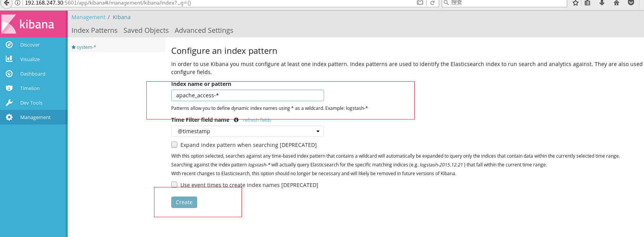Switch to the Saved Objects tab
This screenshot has height=237, width=644.
click(x=146, y=31)
